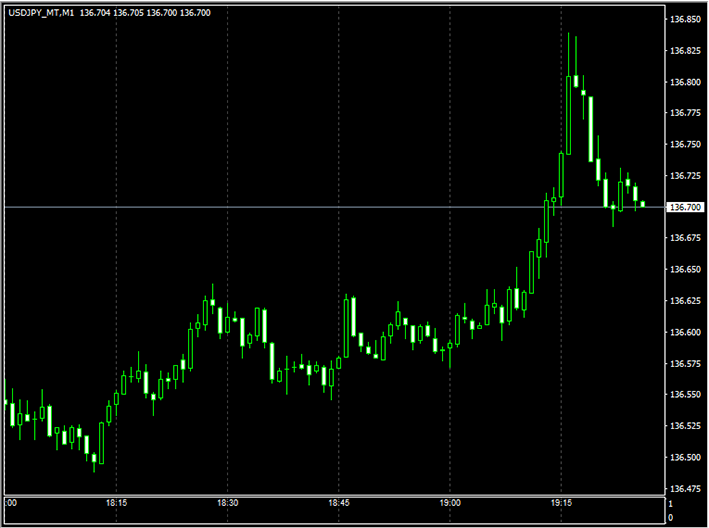Click the 136.525 price axis label
The image size is (709, 528).
[x=685, y=426]
